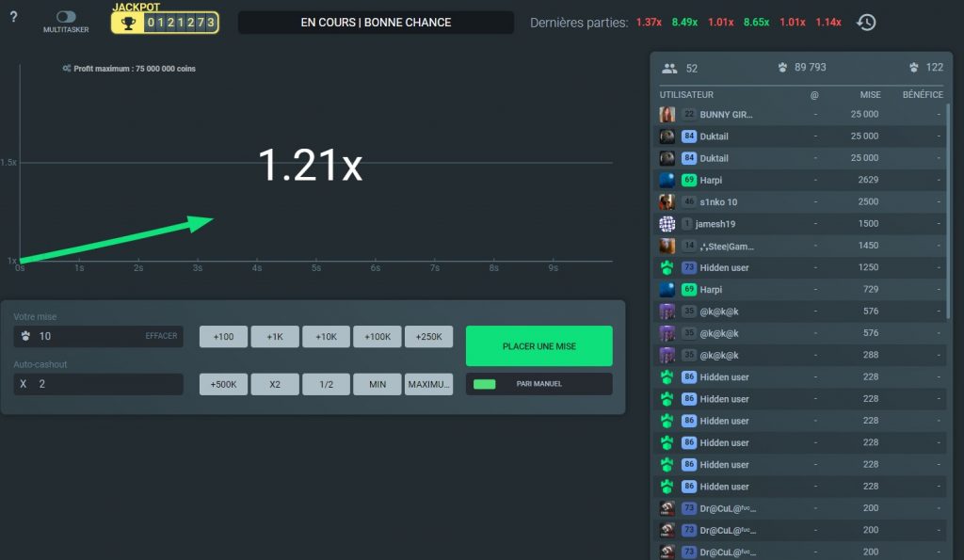Click BUNNY GIR... user avatar
The image size is (964, 560).
coord(667,114)
